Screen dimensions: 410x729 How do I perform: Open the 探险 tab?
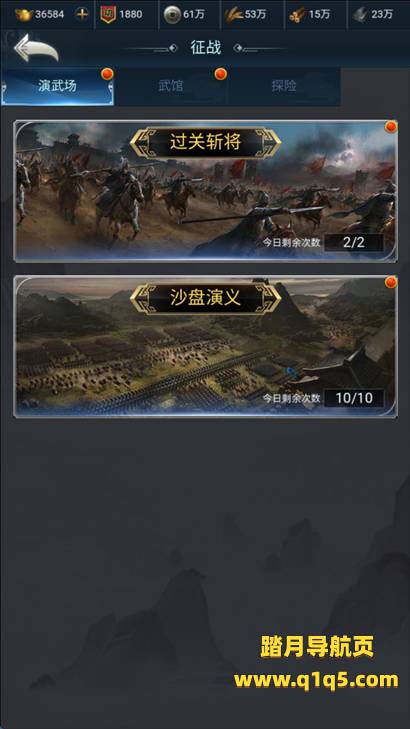tap(284, 86)
